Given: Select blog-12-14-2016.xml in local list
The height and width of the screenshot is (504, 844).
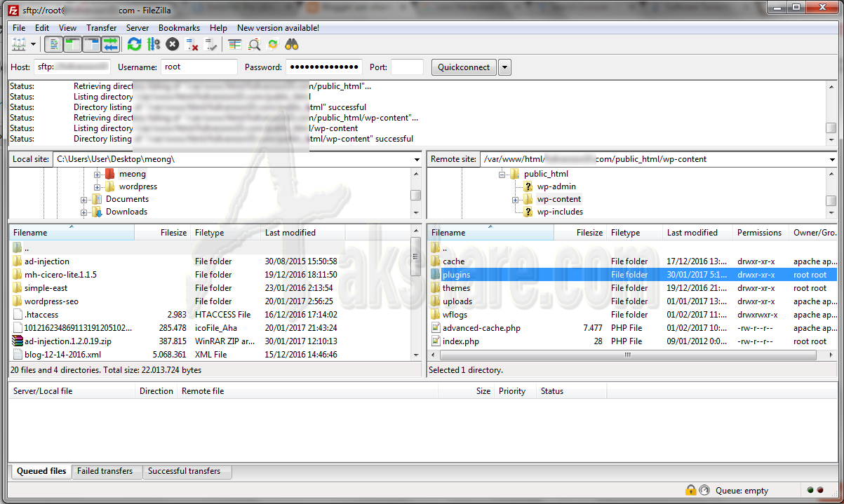Looking at the screenshot, I should [62, 355].
